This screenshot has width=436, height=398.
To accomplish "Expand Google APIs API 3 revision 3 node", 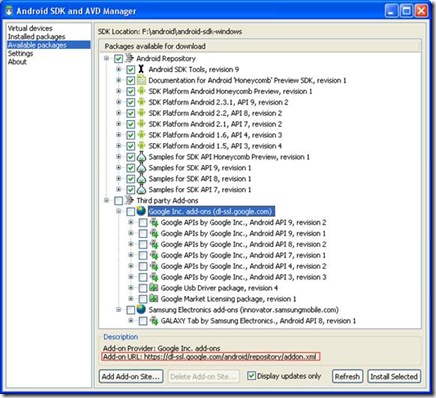I will (131, 277).
